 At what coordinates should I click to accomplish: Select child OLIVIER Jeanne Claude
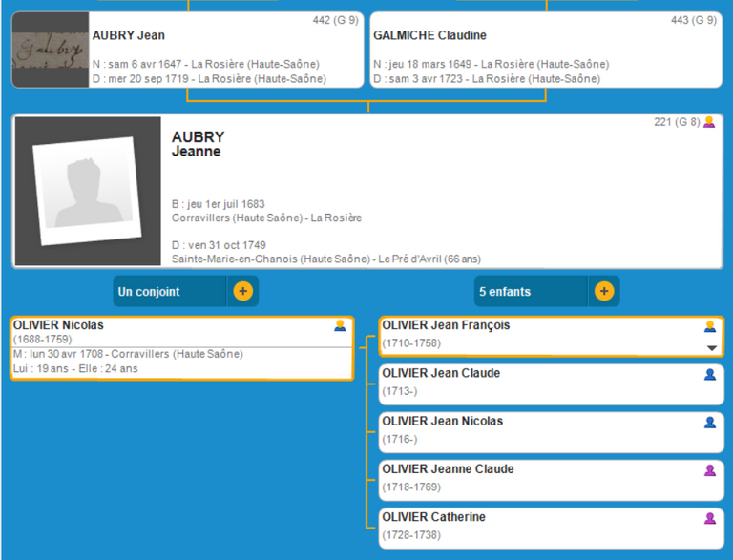[534, 479]
